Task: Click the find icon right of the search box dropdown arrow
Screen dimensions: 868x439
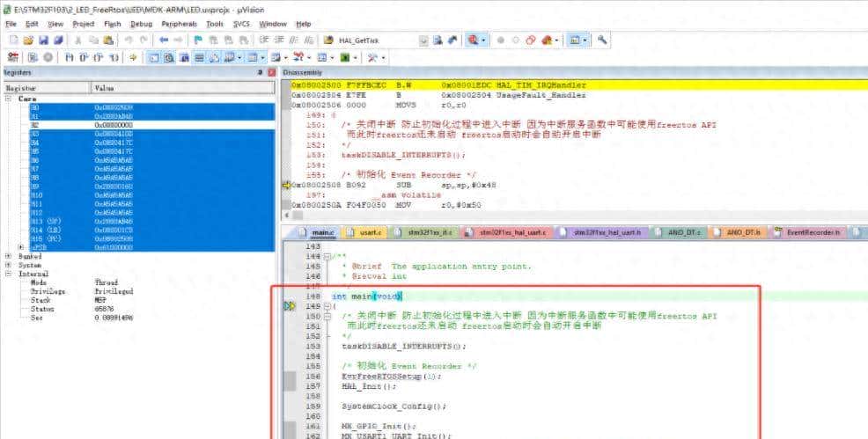Action: [x=438, y=40]
